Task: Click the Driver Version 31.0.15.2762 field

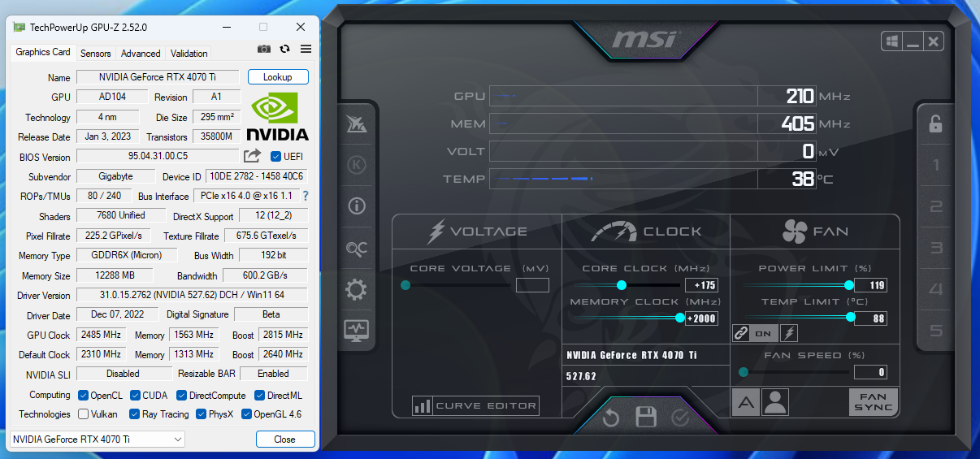Action: pos(192,295)
